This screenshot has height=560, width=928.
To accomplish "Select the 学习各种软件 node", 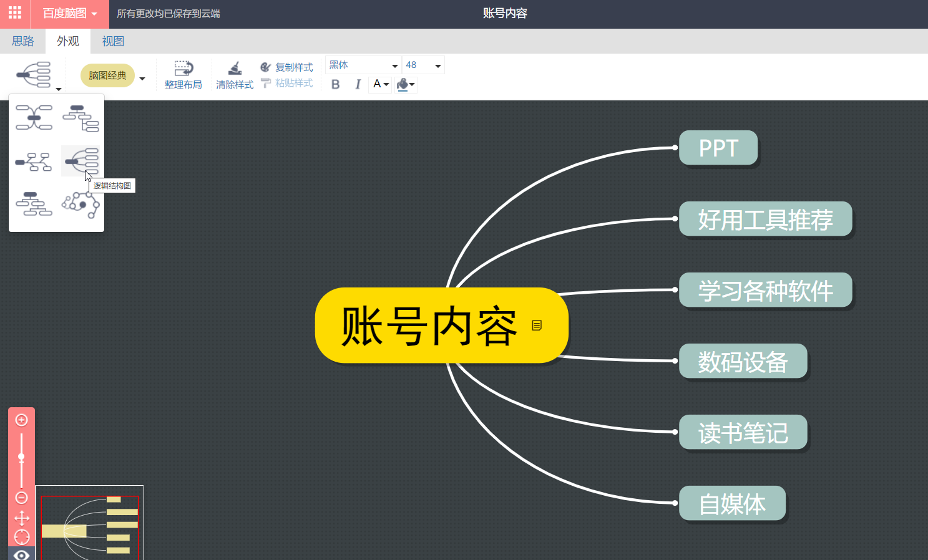I will click(x=765, y=290).
